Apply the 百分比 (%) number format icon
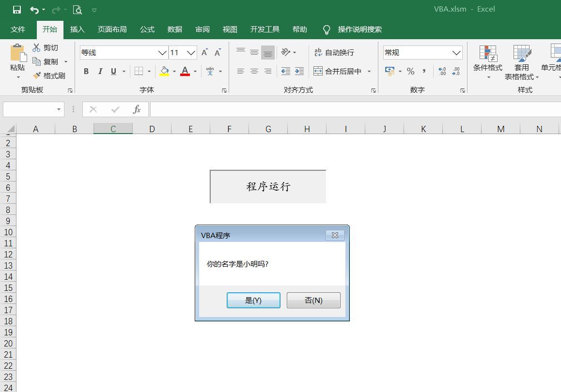This screenshot has width=561, height=392. tap(410, 71)
